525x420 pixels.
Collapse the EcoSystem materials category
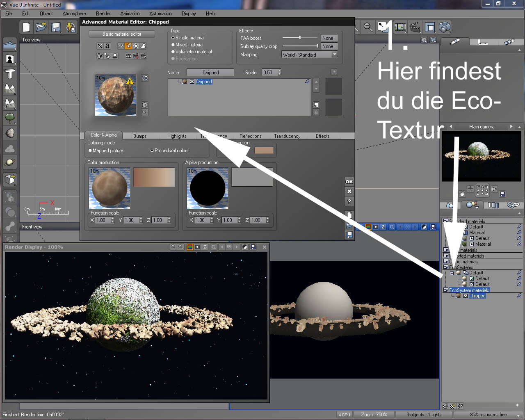tap(445, 290)
